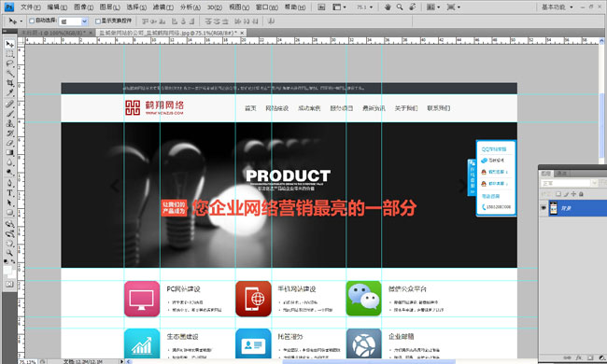Select the 背景 layer thumbnail

pos(554,208)
